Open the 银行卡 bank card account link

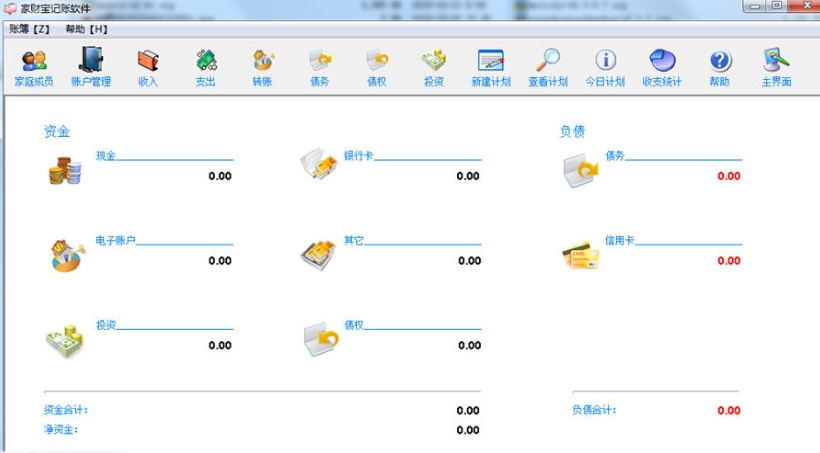(359, 156)
